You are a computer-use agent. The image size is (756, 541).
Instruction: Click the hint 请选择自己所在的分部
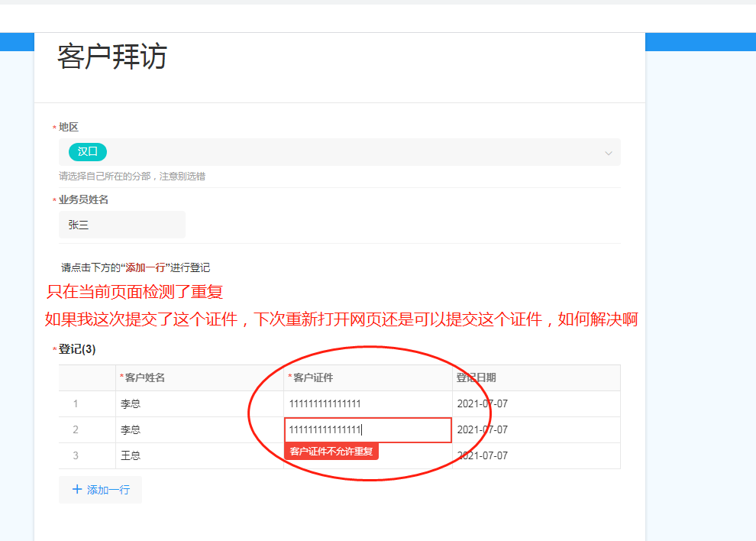point(132,177)
